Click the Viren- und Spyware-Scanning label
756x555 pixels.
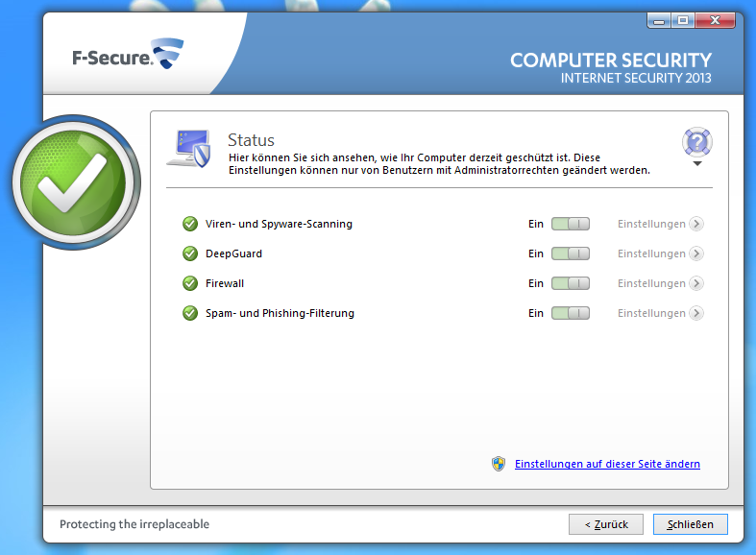279,224
